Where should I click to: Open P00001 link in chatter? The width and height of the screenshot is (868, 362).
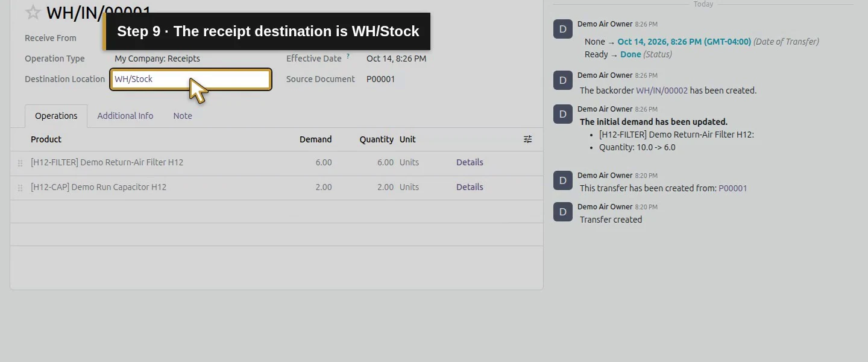click(732, 188)
